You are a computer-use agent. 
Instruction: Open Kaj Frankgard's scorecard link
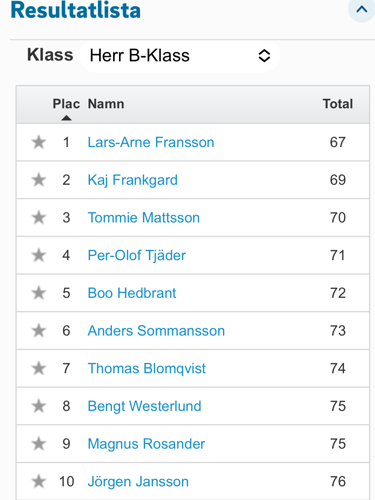[x=133, y=180]
